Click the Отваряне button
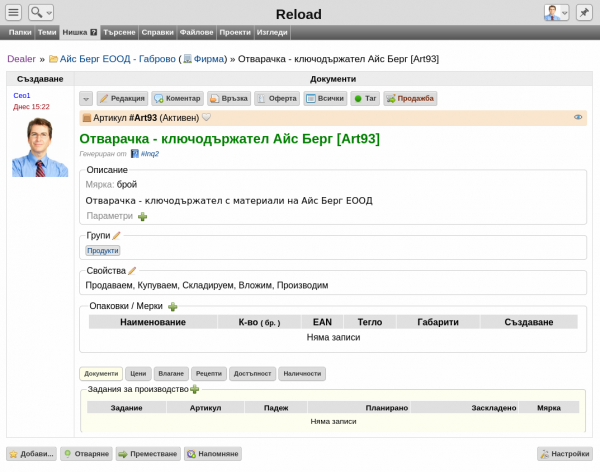The image size is (600, 472). pyautogui.click(x=86, y=454)
